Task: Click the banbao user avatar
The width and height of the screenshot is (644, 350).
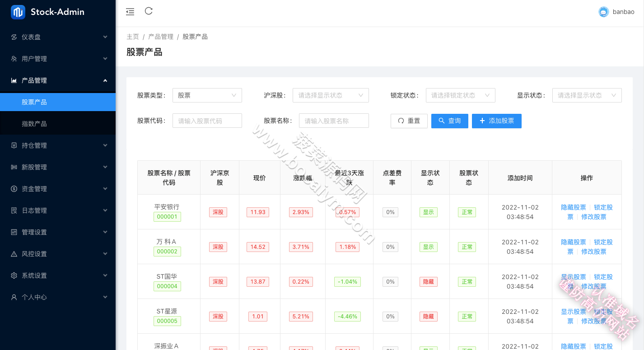Action: point(604,12)
